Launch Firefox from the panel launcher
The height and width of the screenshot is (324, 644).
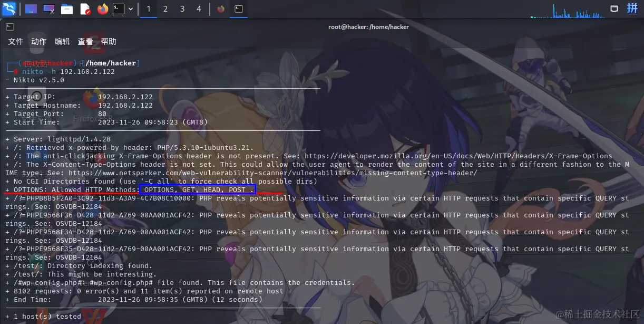(102, 9)
